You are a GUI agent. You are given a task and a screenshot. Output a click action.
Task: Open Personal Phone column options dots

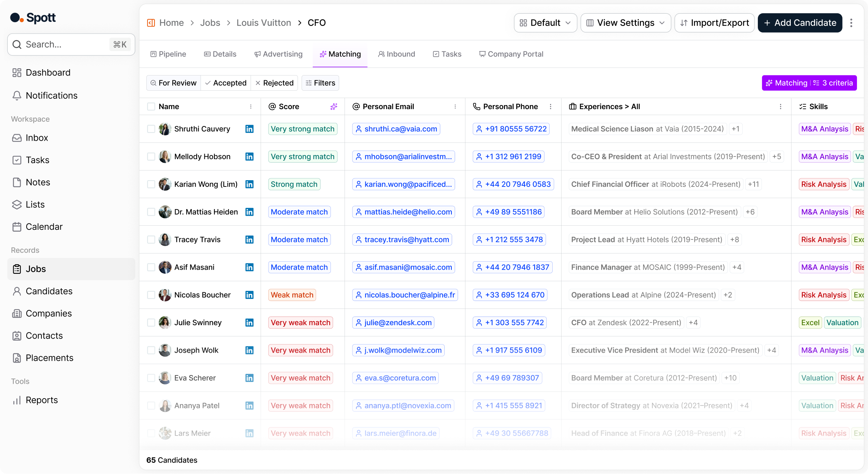point(550,107)
